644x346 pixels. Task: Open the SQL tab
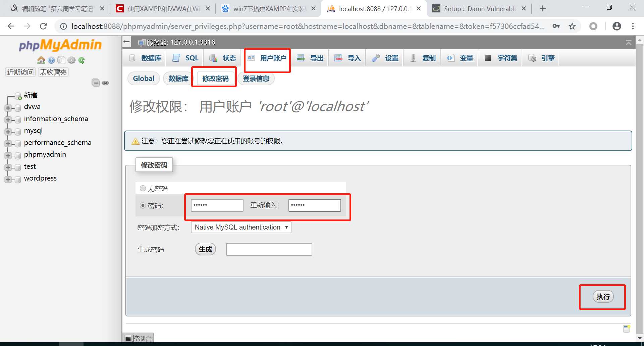[185, 58]
